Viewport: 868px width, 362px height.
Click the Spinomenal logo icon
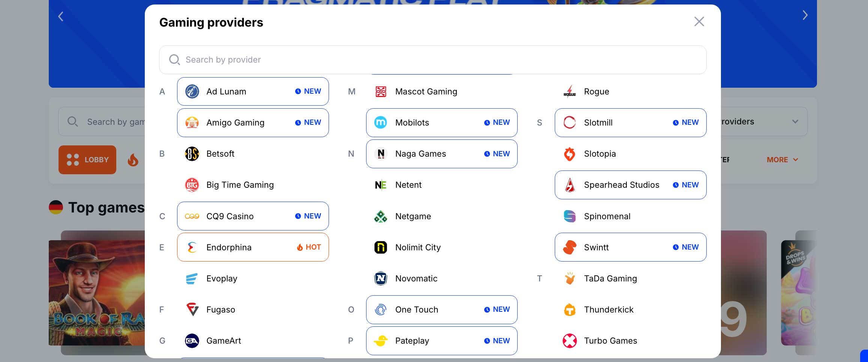click(x=569, y=216)
